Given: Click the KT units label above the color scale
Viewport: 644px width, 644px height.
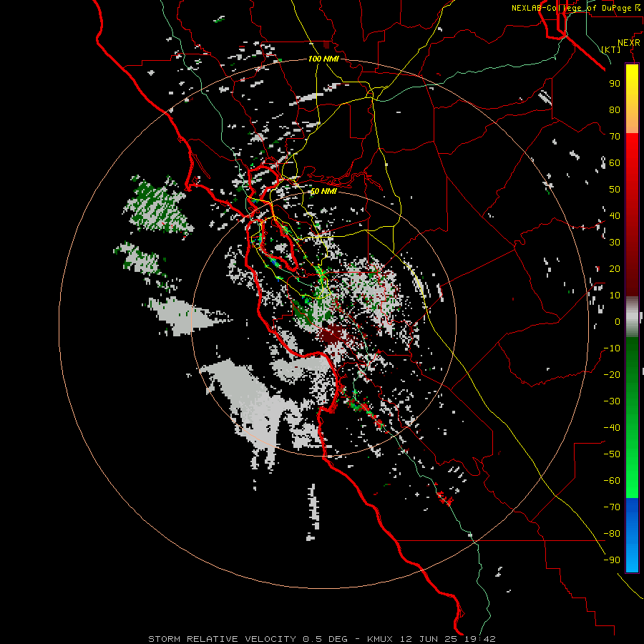Looking at the screenshot, I should click(x=611, y=49).
